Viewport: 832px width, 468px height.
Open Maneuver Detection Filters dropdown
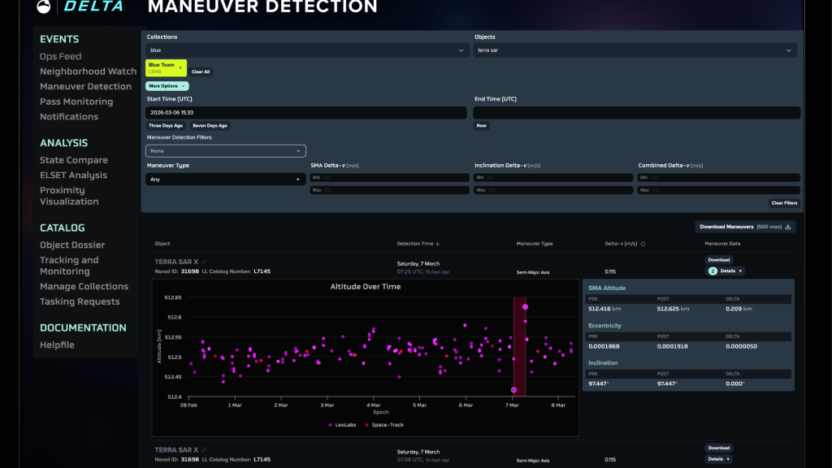(226, 151)
